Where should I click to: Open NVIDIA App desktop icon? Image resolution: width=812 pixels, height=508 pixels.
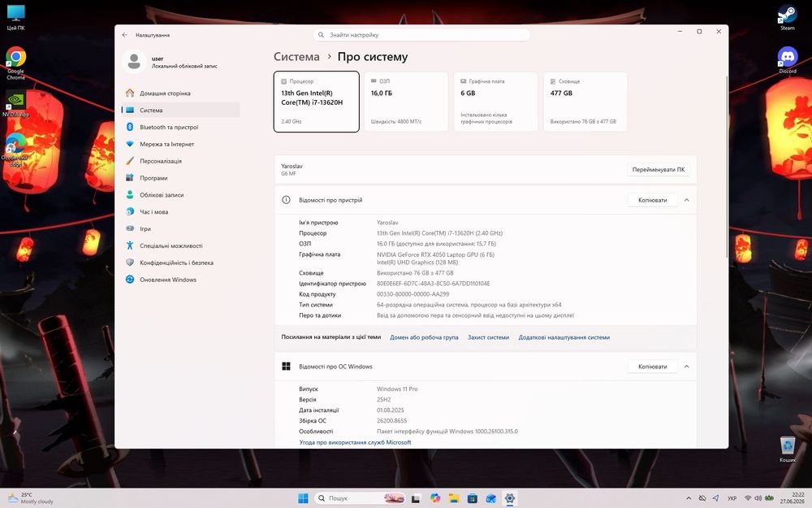(x=16, y=104)
